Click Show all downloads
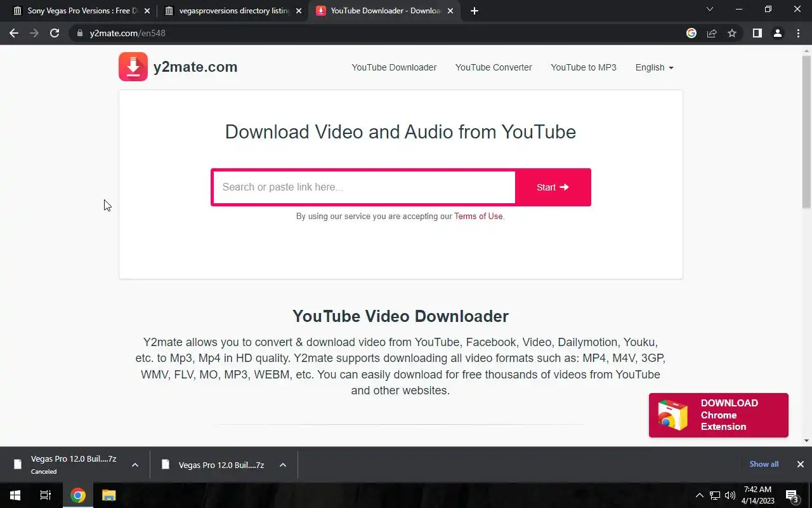 point(764,464)
